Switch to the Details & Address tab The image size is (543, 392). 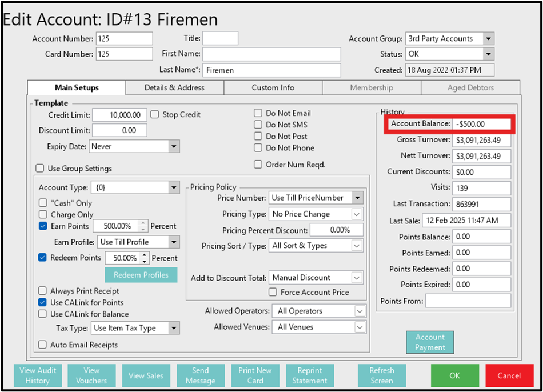click(174, 87)
